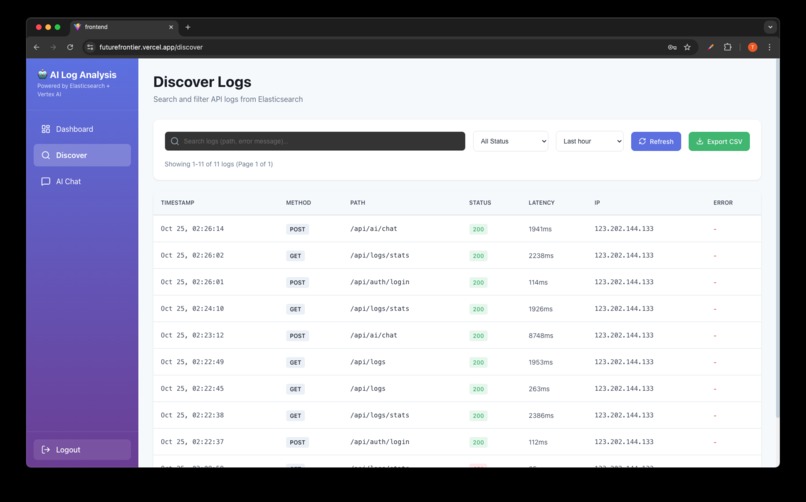Viewport: 806px width, 502px height.
Task: Click the password key icon in address bar
Action: (672, 47)
